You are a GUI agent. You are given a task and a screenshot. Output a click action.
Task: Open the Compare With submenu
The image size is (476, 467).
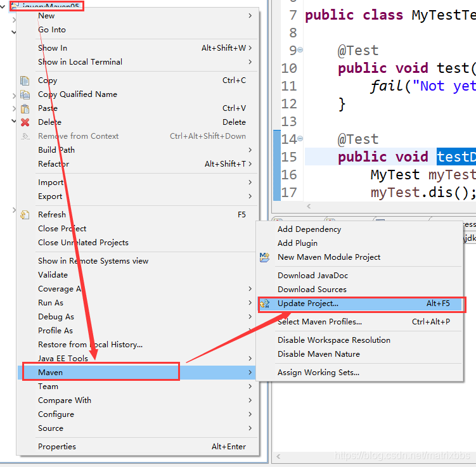(x=138, y=400)
